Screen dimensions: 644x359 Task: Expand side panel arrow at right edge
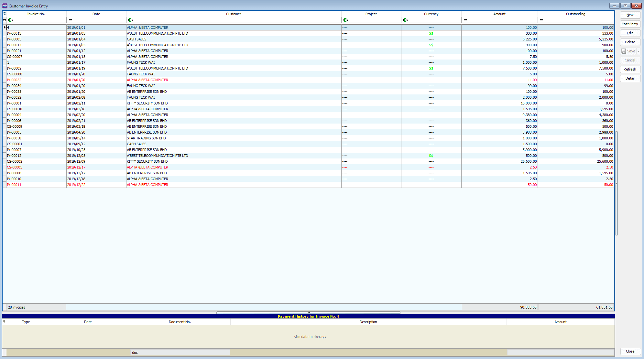click(617, 184)
